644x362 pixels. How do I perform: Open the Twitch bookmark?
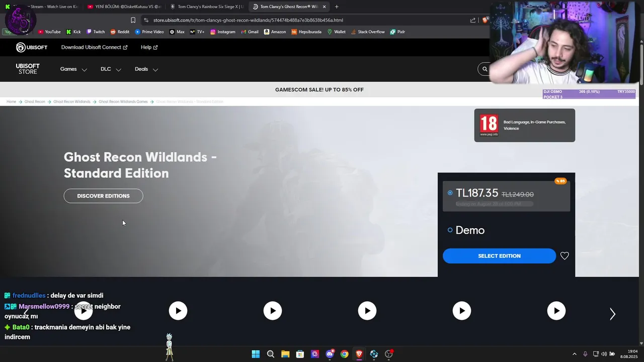(96, 32)
